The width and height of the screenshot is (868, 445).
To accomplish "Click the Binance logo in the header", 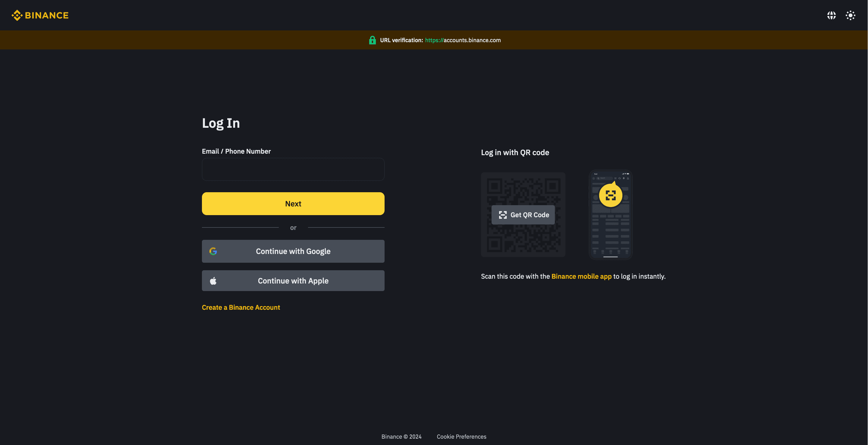I will (x=40, y=15).
